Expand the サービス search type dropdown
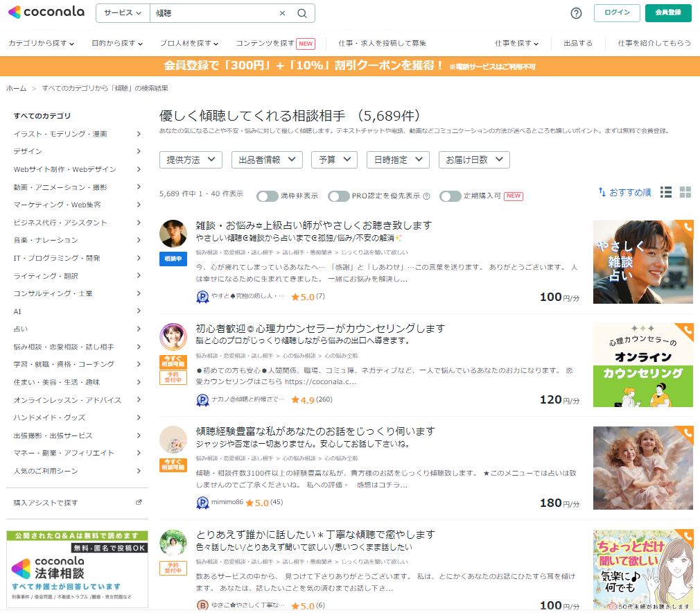This screenshot has width=700, height=613. [x=123, y=13]
